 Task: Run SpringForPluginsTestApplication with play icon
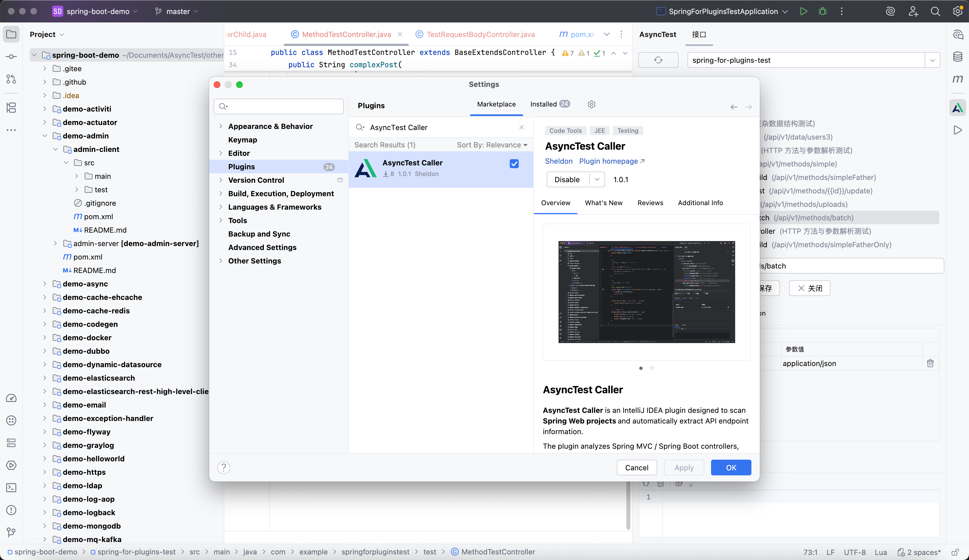tap(803, 11)
